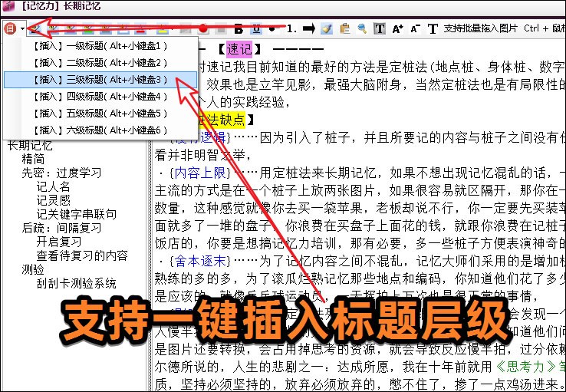Click the toolbar hint text 支持批量拖入图片
This screenshot has height=392, width=566.
480,28
